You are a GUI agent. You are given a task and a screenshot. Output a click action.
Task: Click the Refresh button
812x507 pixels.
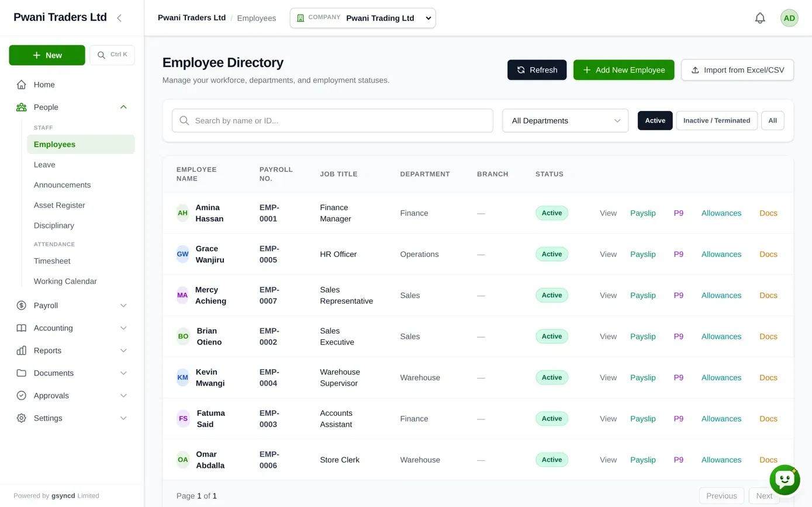click(537, 70)
